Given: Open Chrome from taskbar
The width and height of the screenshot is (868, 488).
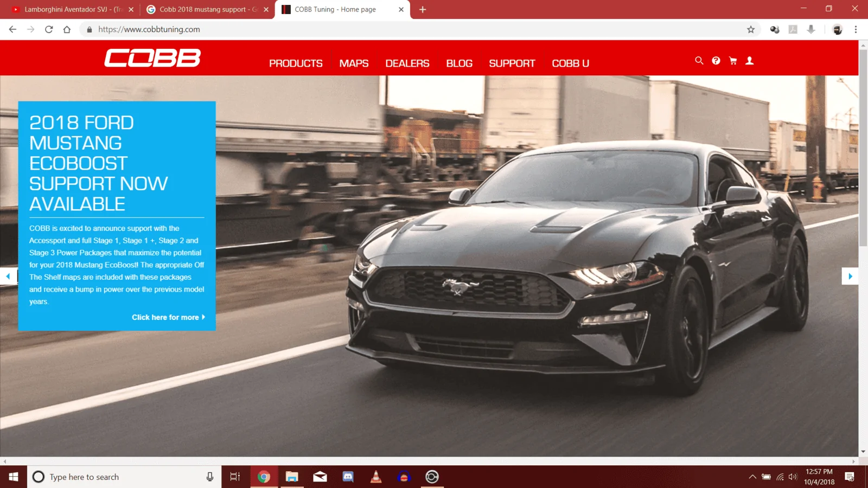Looking at the screenshot, I should pyautogui.click(x=264, y=477).
